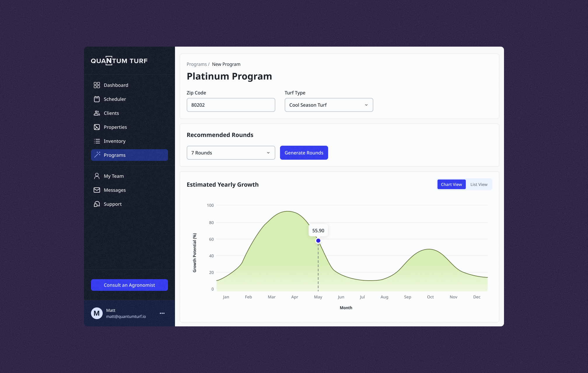Click the Oct label on chart axis
The width and height of the screenshot is (588, 373).
(430, 297)
